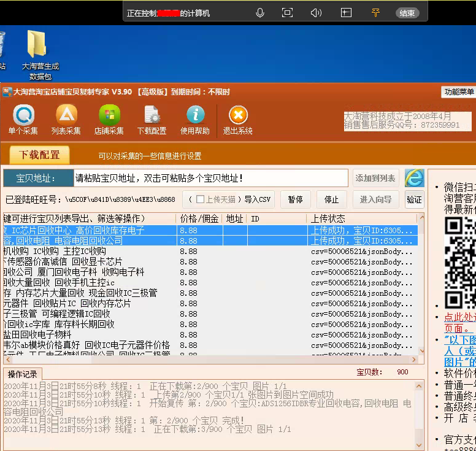Toggle speaker sound in remote control bar
The height and width of the screenshot is (451, 476).
pos(316,13)
